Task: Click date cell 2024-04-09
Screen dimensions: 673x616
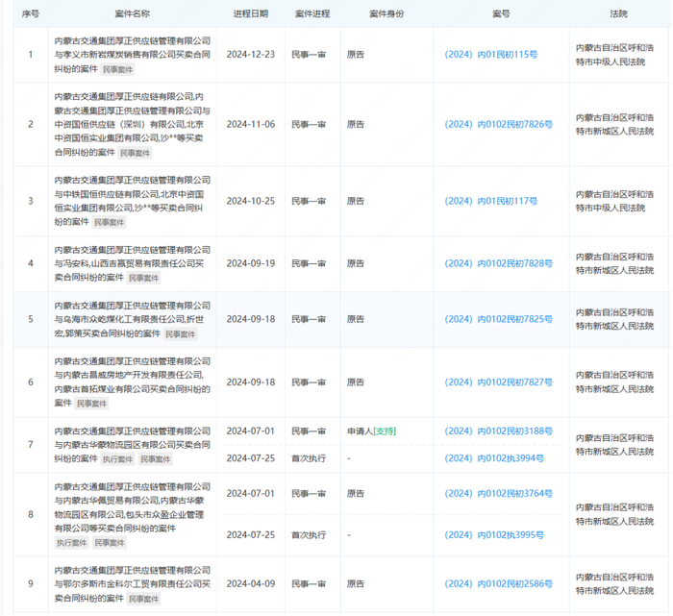Action: [x=251, y=584]
